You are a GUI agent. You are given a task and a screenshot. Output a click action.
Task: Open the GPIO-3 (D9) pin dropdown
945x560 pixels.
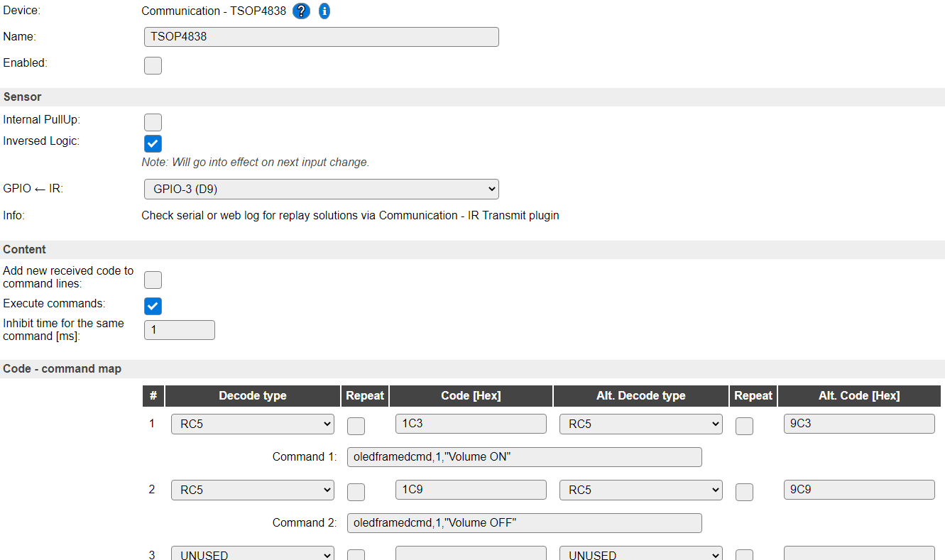[321, 190]
